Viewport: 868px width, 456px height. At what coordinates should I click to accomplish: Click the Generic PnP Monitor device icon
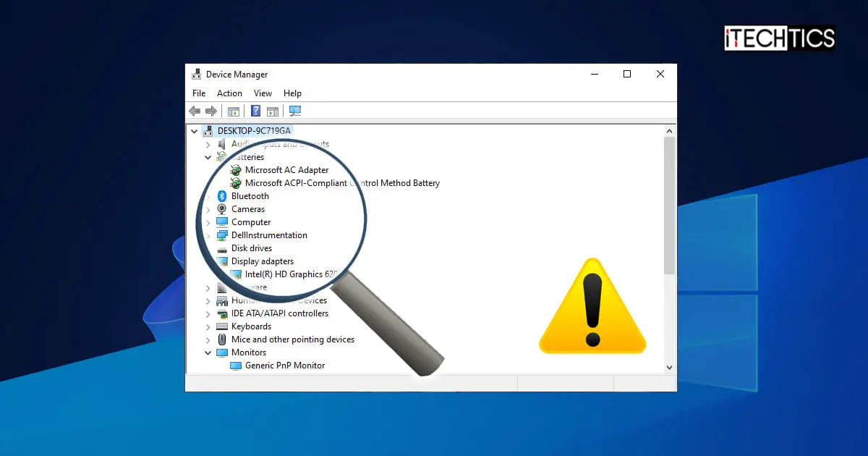click(236, 366)
